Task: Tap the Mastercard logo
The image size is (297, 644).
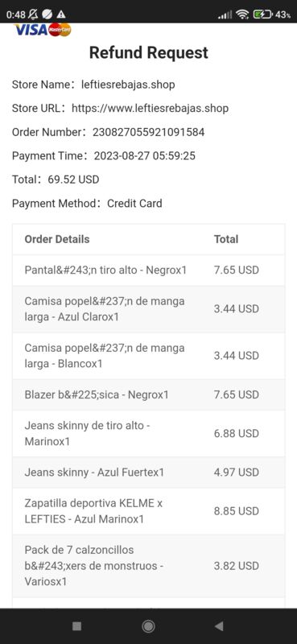Action: tap(60, 30)
